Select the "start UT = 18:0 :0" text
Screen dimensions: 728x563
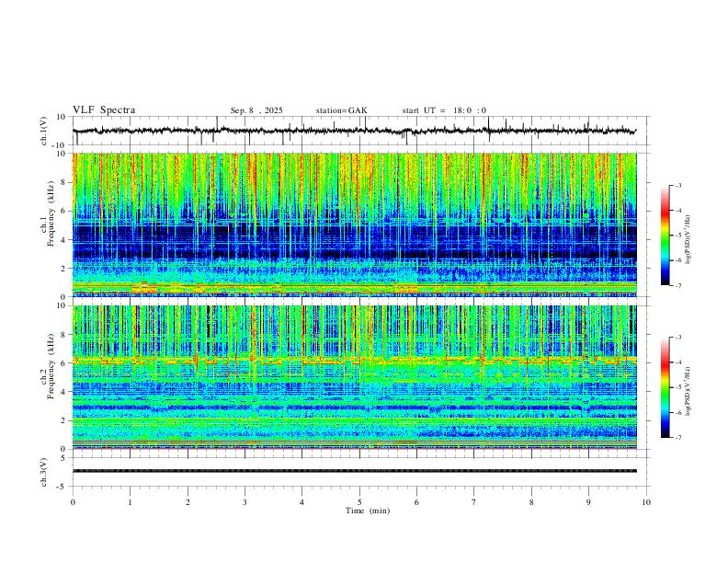(x=444, y=110)
